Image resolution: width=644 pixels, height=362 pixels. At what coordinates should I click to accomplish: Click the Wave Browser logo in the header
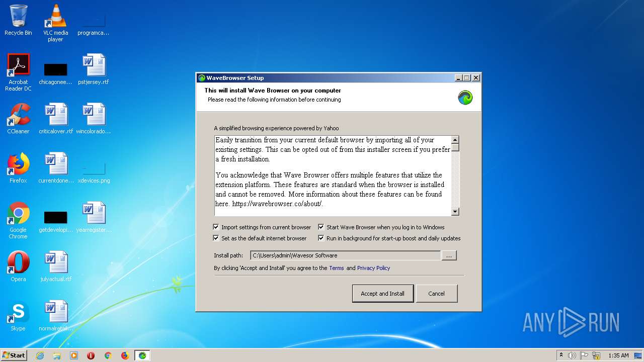(465, 98)
